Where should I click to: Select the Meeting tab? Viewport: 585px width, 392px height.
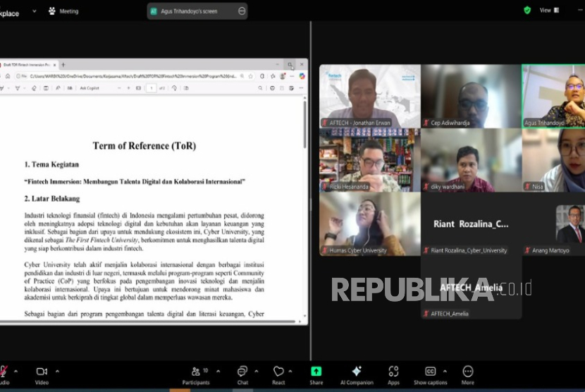coord(63,11)
